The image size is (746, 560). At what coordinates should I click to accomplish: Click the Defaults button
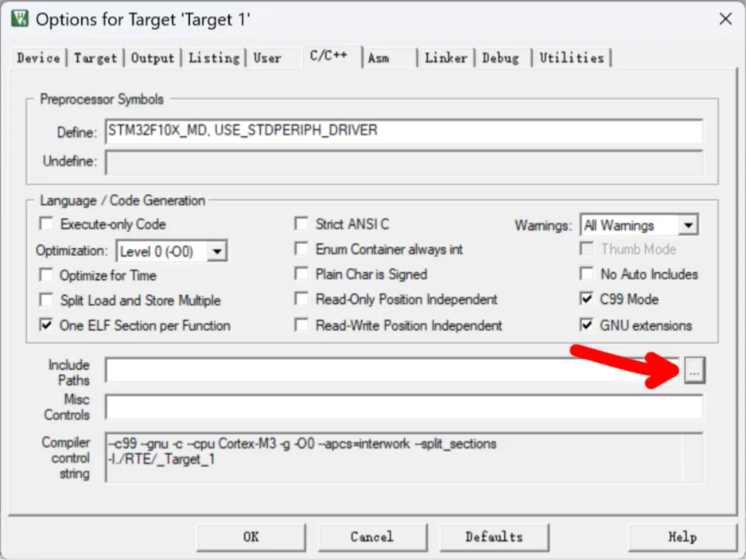[x=495, y=537]
